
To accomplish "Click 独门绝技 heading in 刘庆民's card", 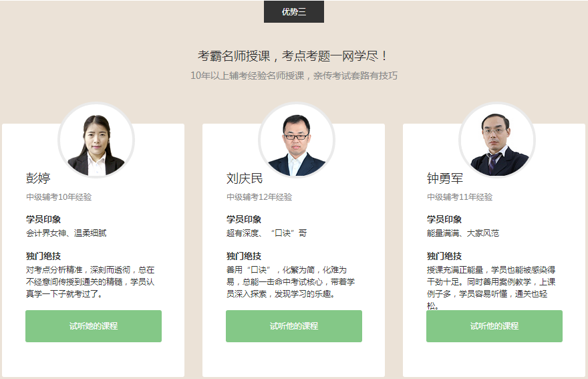I will coord(244,256).
